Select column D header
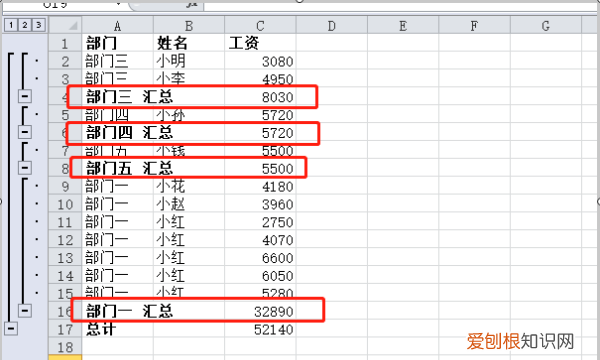The image size is (600, 360). [x=332, y=25]
